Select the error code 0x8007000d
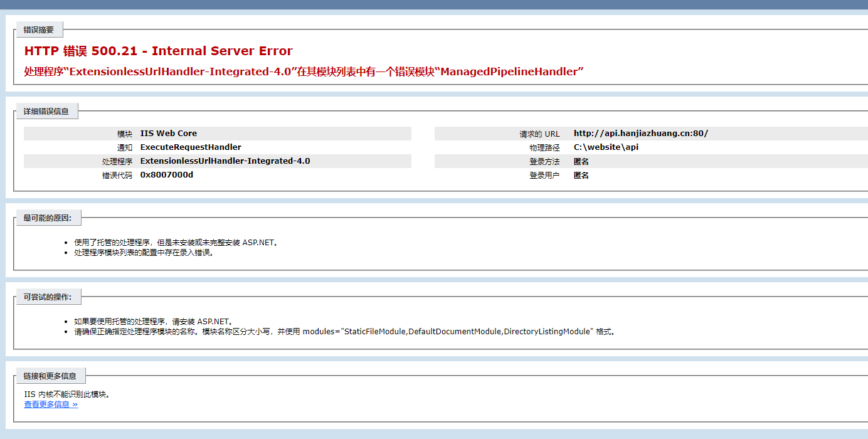The width and height of the screenshot is (868, 439). pos(167,175)
